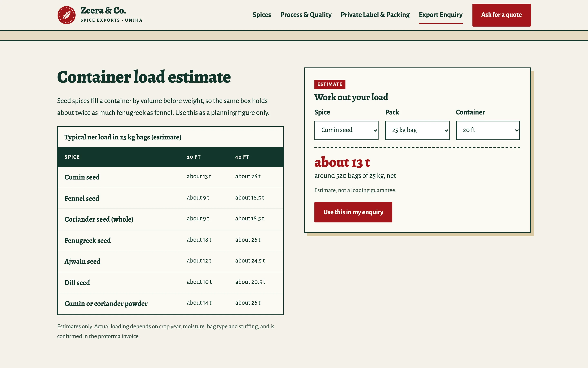Click the SPICE column header

click(x=72, y=157)
